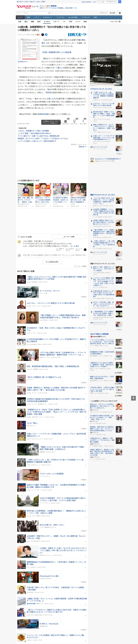Share article on Facebook icon under headline
Image resolution: width=138 pixels, height=644 pixels.
click(46, 35)
